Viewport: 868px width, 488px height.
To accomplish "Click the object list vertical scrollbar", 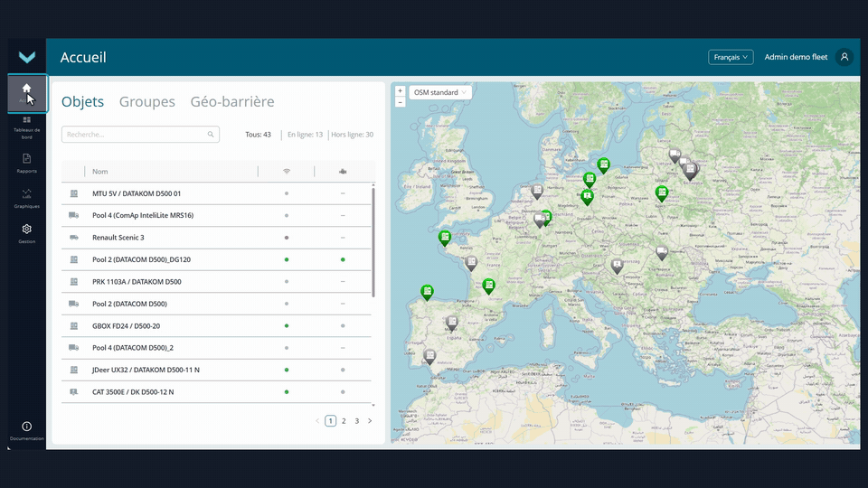I will tap(373, 242).
